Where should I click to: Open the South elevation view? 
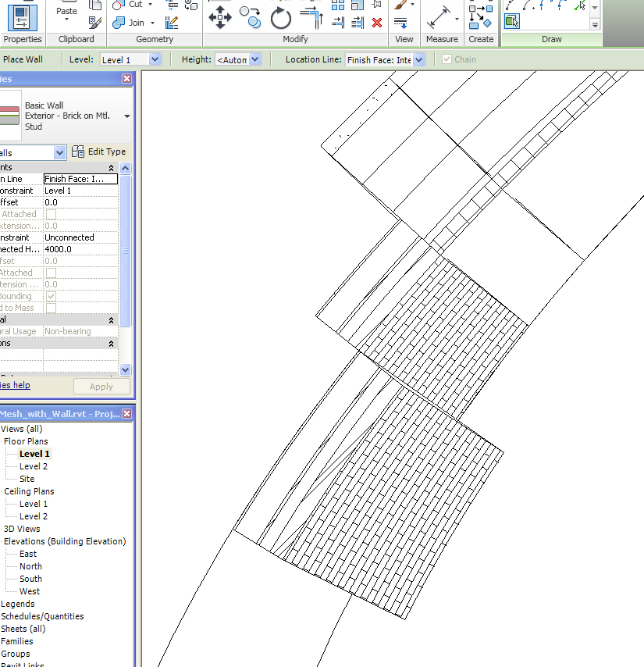(x=31, y=579)
